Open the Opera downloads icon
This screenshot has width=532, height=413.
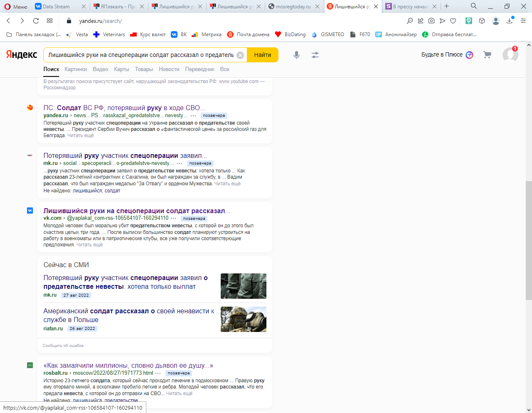510,21
